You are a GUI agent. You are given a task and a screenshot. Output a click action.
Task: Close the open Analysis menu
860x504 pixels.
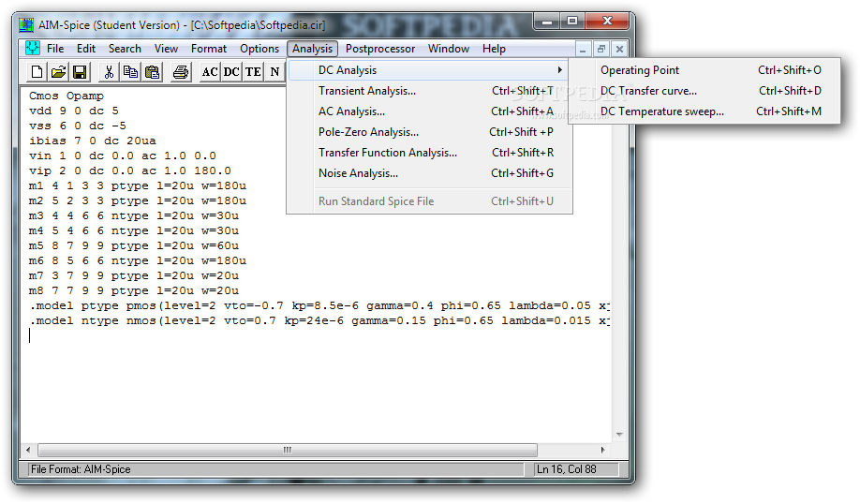pyautogui.click(x=312, y=49)
